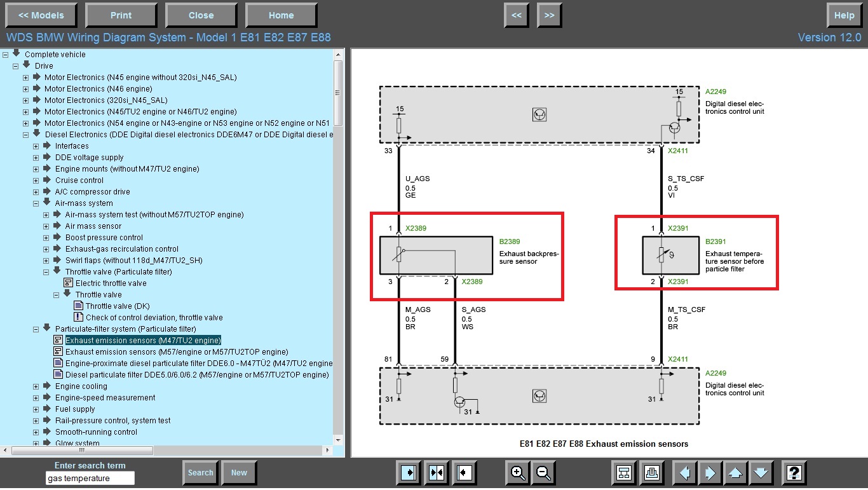The height and width of the screenshot is (490, 868).
Task: Expand Motor Electronics (N46 engine) node
Action: (26, 89)
